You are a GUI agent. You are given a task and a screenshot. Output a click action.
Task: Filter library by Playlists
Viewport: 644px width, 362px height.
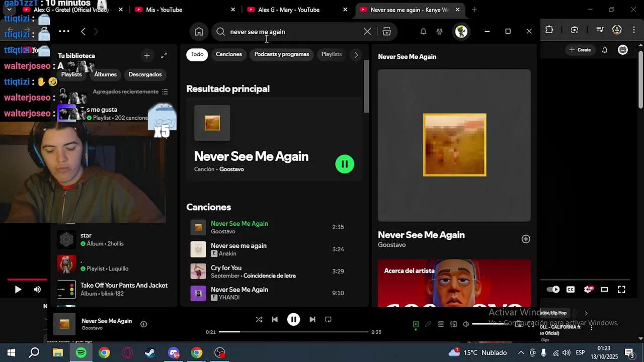tap(71, 74)
